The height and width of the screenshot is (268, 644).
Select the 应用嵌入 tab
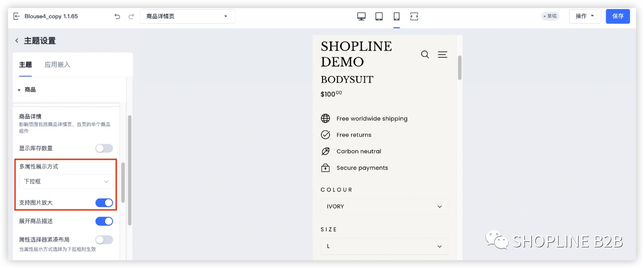pyautogui.click(x=57, y=64)
